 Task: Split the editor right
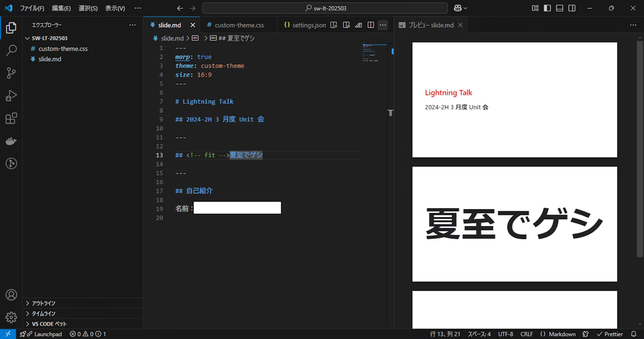[x=371, y=25]
